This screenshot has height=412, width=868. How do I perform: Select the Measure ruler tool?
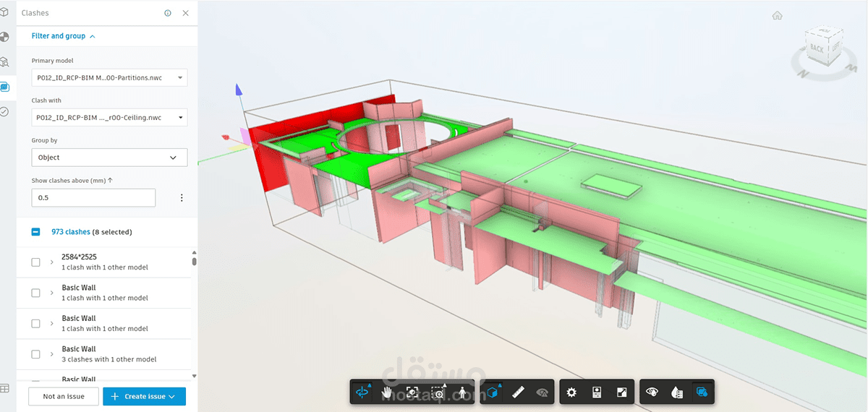518,392
